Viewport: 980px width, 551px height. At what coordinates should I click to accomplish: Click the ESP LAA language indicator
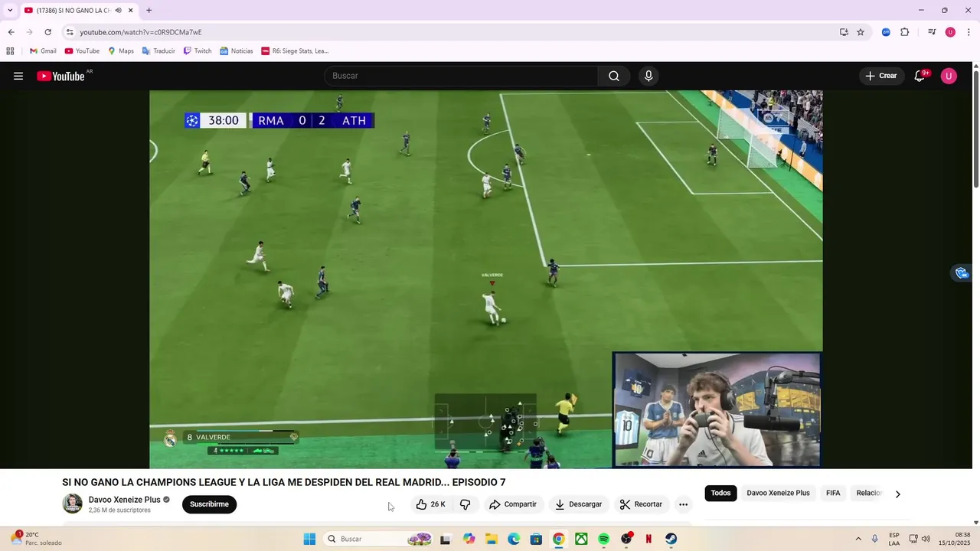(894, 539)
